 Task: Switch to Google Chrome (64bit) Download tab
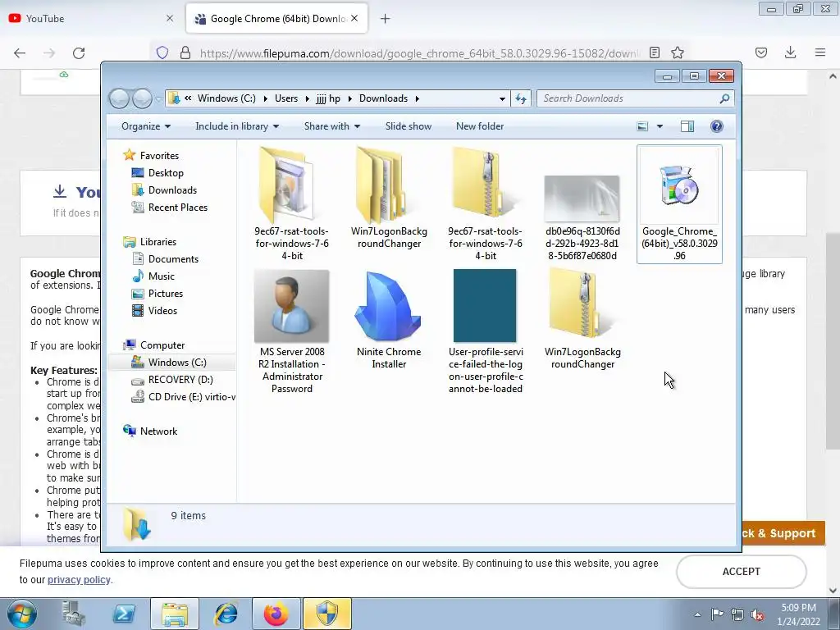click(x=277, y=19)
